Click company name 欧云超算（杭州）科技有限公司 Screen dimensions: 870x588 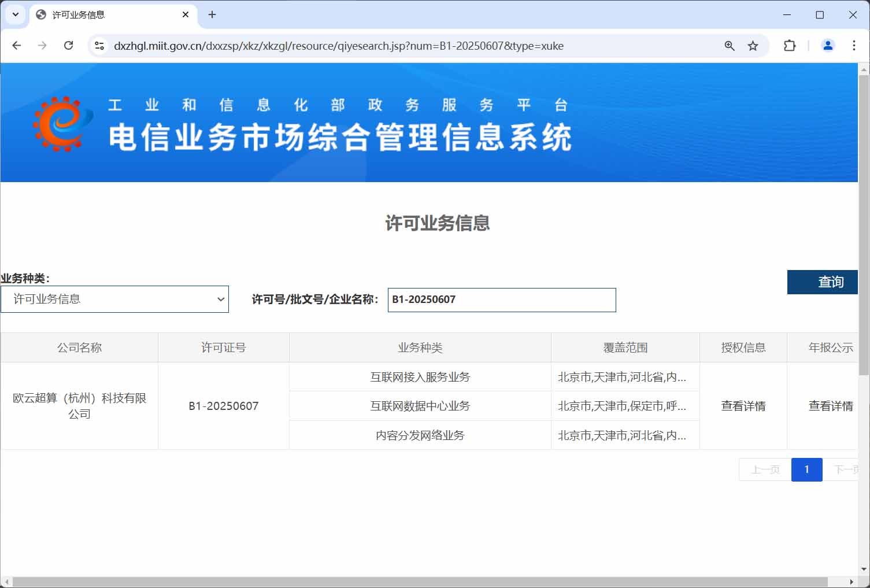click(x=79, y=406)
